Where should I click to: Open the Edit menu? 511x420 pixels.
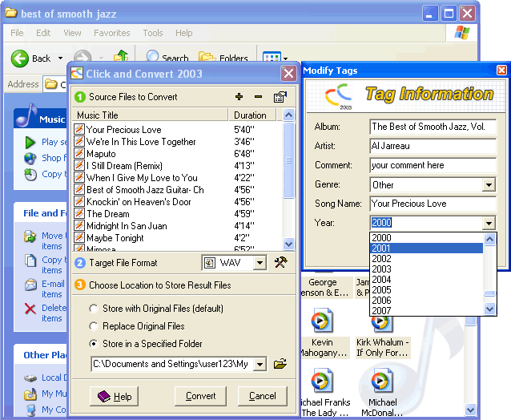click(43, 33)
